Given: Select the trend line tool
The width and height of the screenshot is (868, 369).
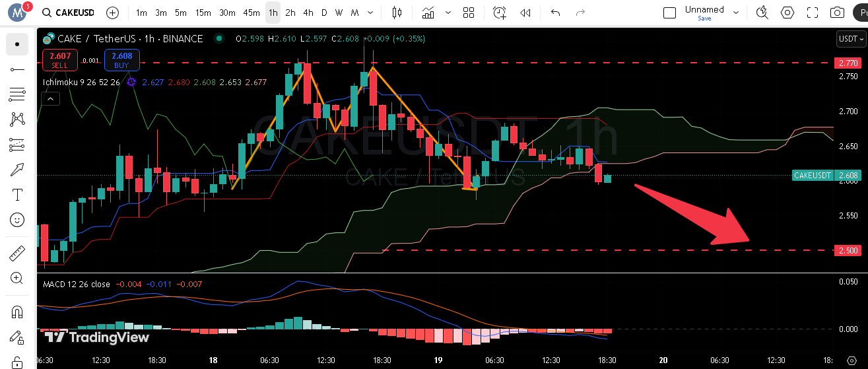Looking at the screenshot, I should click(17, 69).
